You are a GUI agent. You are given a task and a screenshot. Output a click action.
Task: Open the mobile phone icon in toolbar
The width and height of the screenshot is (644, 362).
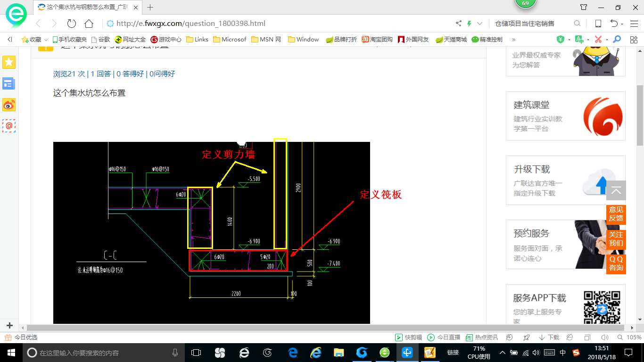click(x=598, y=24)
